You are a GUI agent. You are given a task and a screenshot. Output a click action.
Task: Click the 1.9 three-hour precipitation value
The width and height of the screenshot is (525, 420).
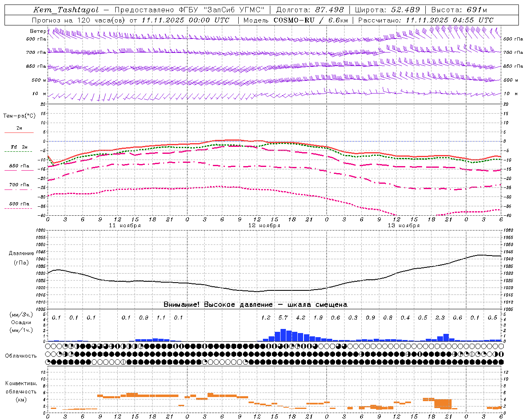[318, 318]
